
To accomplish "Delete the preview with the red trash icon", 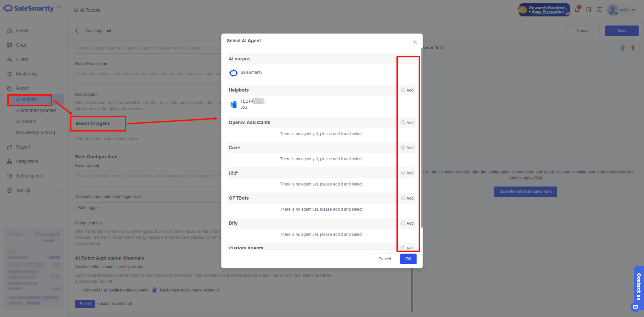I will coord(633,48).
